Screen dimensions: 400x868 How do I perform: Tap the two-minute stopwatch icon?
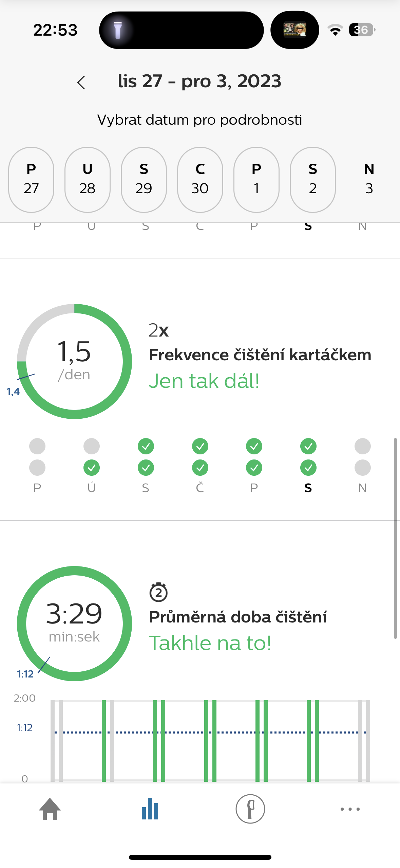point(158,592)
